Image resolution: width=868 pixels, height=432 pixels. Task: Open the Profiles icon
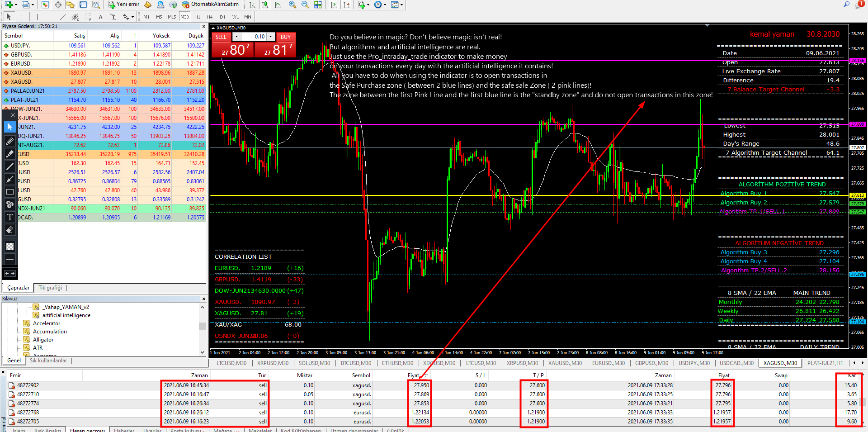pos(26,5)
